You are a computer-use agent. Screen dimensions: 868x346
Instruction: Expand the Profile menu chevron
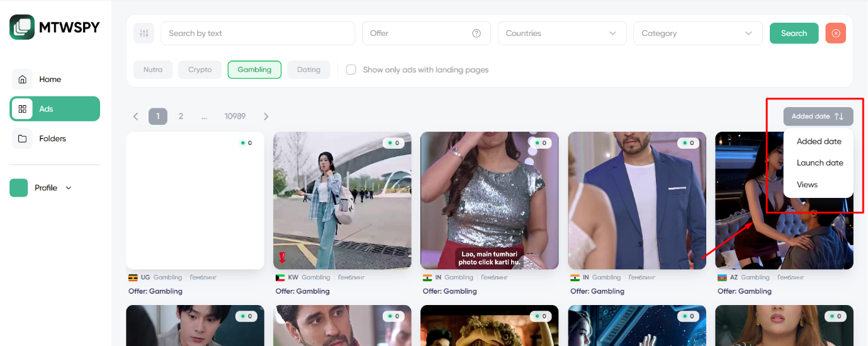(x=69, y=188)
